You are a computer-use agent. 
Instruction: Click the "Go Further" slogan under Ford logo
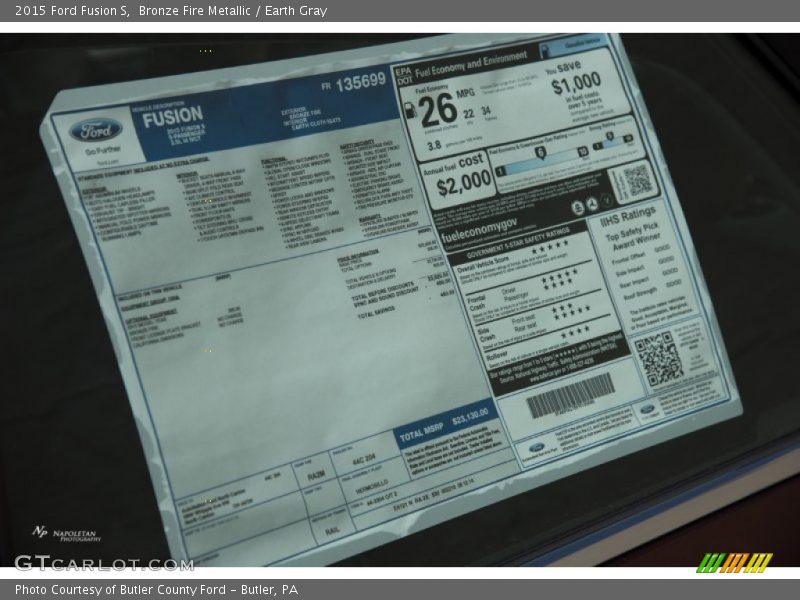pyautogui.click(x=103, y=151)
